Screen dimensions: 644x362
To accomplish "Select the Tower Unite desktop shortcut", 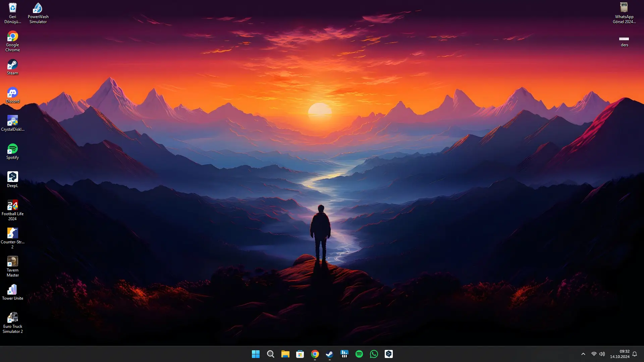I will pyautogui.click(x=12, y=292).
